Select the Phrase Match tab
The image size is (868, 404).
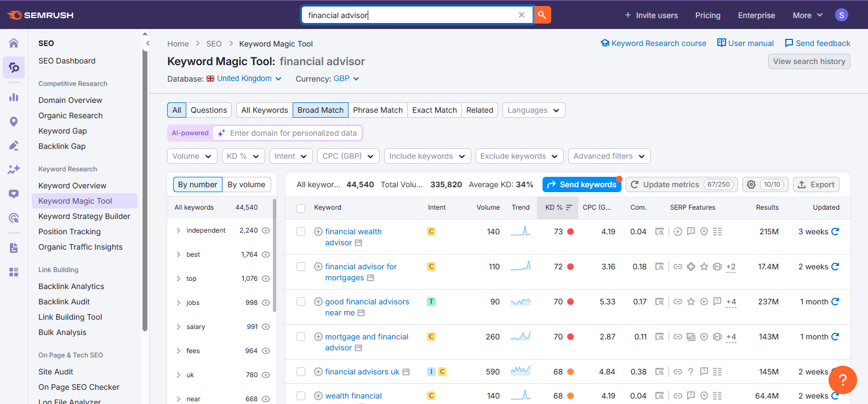(x=378, y=110)
